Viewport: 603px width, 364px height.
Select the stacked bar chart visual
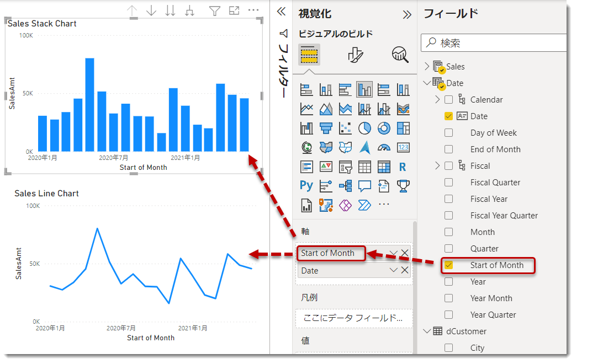coord(306,90)
